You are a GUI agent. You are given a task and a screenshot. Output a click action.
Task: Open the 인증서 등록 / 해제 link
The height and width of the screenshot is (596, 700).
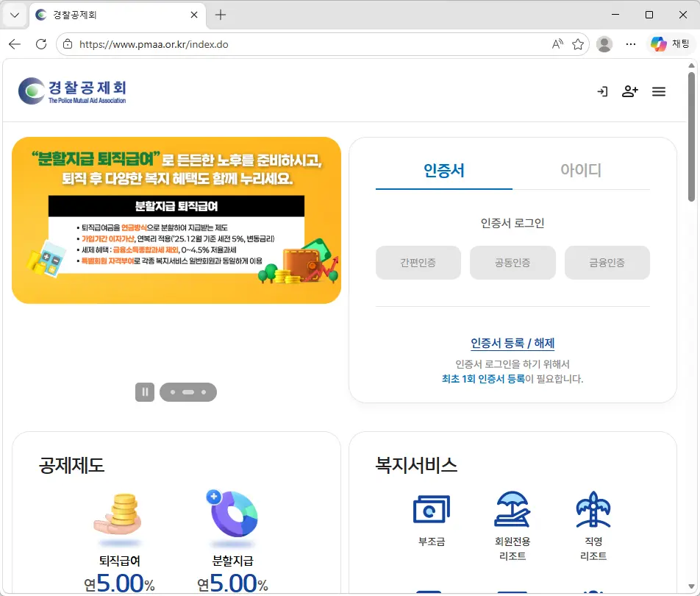pos(512,343)
